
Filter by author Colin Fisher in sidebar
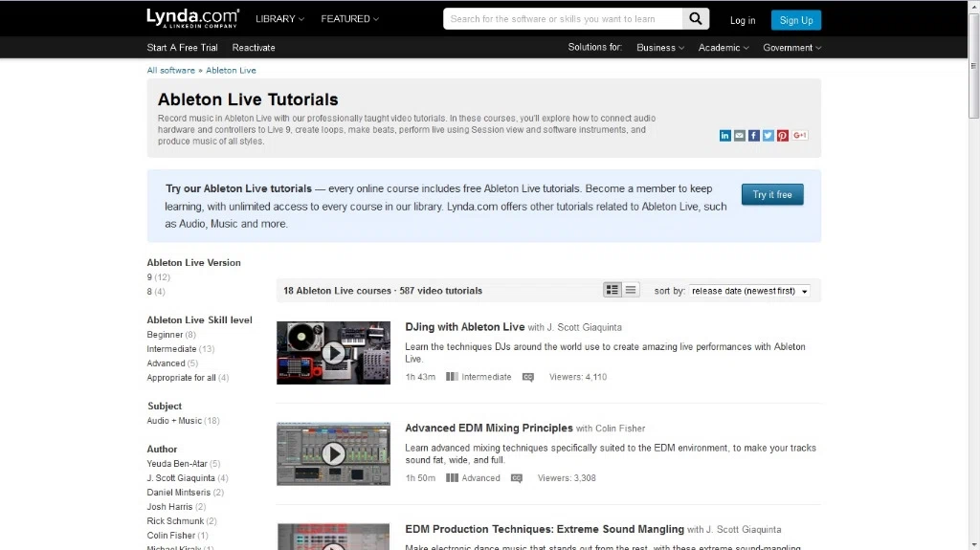[177, 536]
